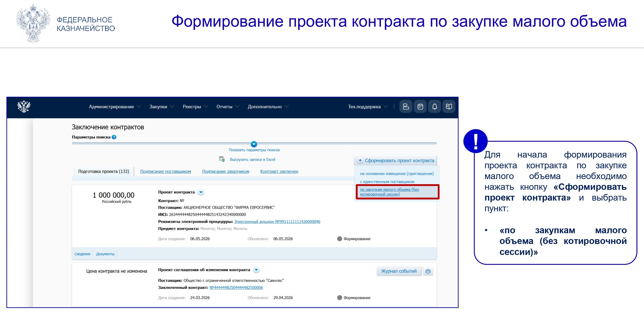The height and width of the screenshot is (316, 644).
Task: Click the search parameters help question icon
Action: coord(114,137)
